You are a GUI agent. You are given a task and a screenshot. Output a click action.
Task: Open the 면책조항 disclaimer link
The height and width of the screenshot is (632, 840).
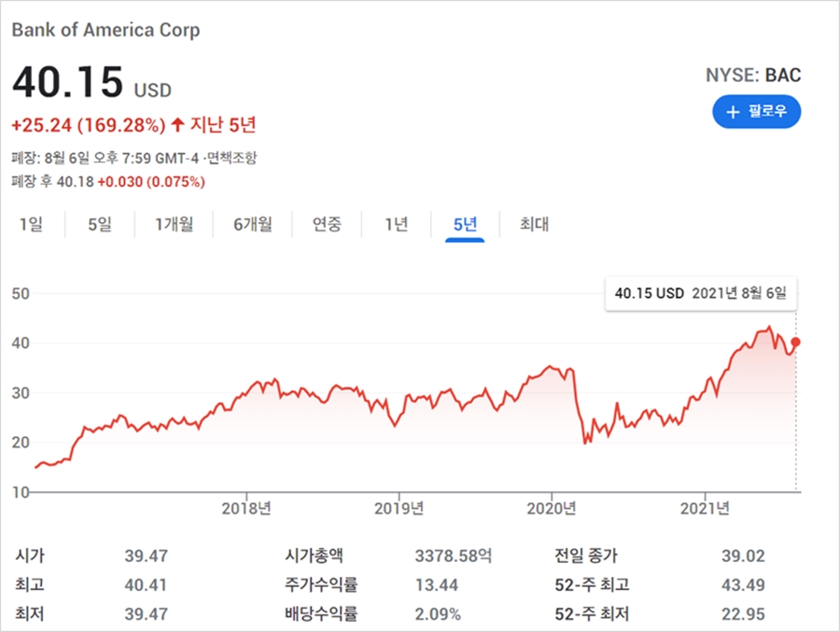pos(232,158)
